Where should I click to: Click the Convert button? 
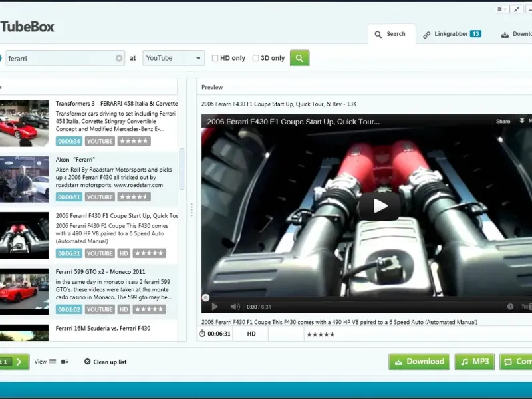point(516,362)
